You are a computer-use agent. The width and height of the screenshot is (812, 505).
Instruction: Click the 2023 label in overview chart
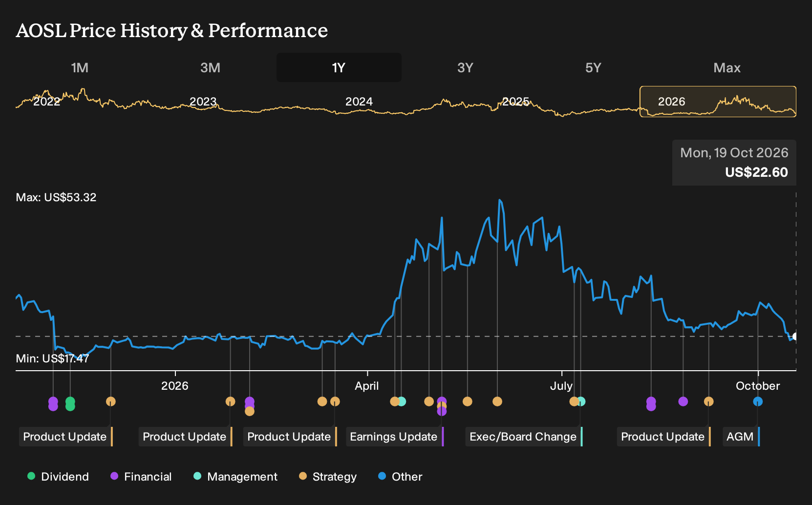click(x=203, y=102)
